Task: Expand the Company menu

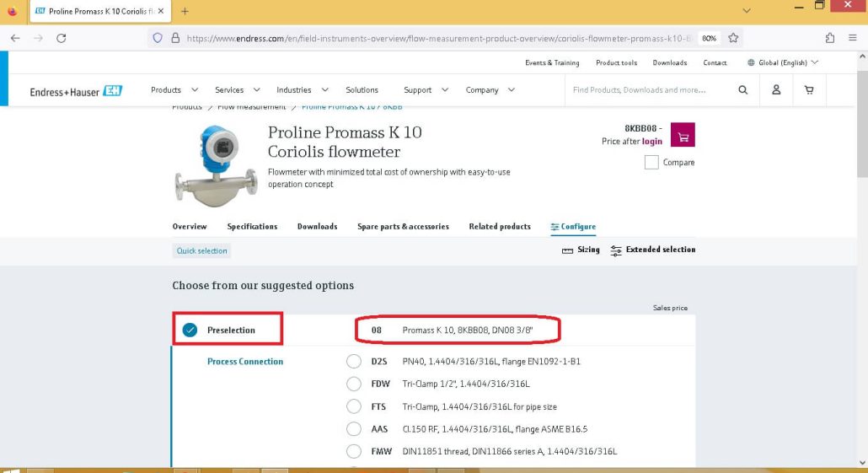Action: [490, 89]
